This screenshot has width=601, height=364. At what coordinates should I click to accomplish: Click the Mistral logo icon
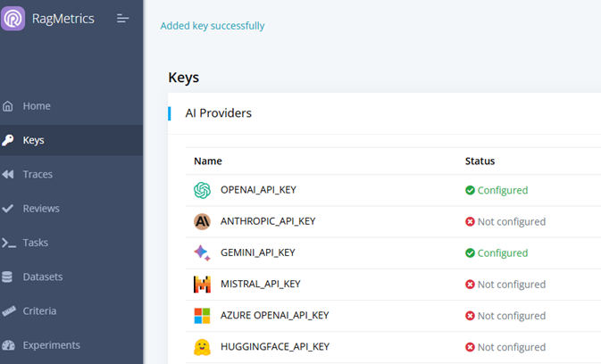pos(202,285)
